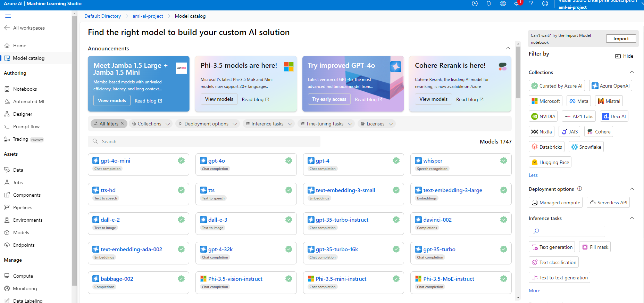Click the info icon beside Deployment options
This screenshot has height=303, width=644.
[579, 189]
